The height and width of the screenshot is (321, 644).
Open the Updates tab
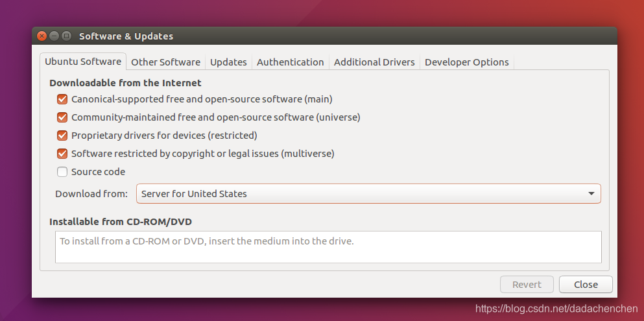228,62
